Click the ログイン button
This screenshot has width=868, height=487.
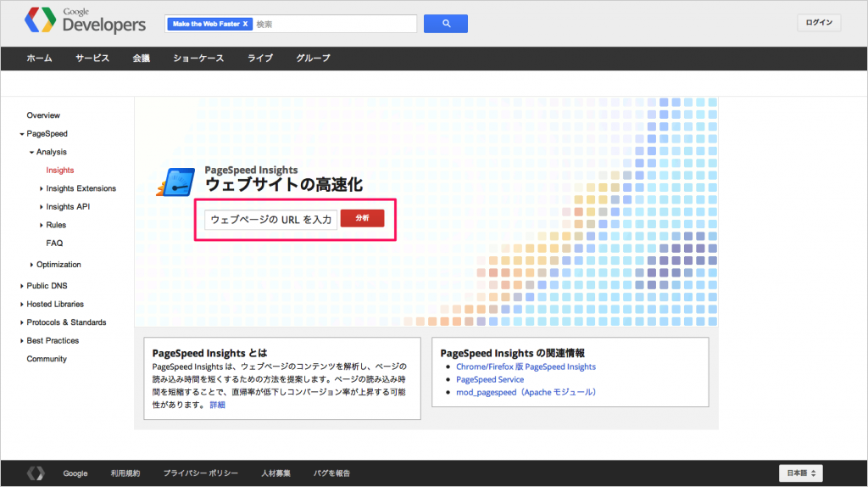pos(819,23)
